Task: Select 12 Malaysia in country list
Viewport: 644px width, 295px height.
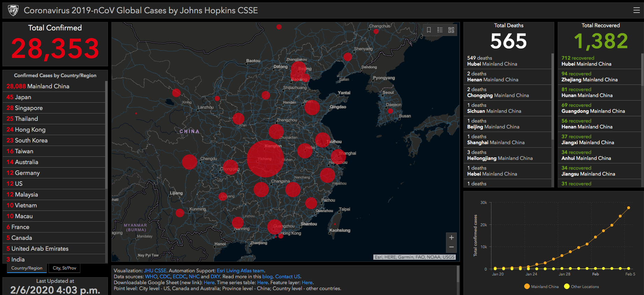Action: pyautogui.click(x=54, y=194)
